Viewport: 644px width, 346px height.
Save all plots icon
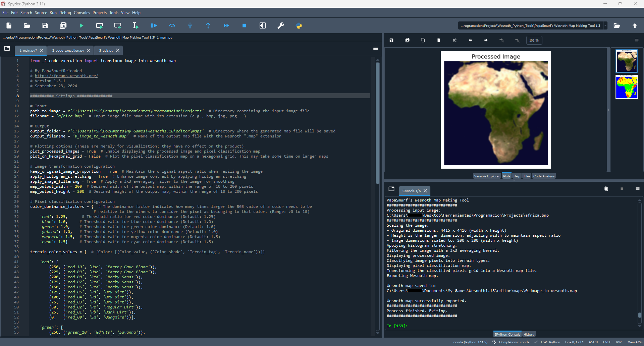[407, 40]
